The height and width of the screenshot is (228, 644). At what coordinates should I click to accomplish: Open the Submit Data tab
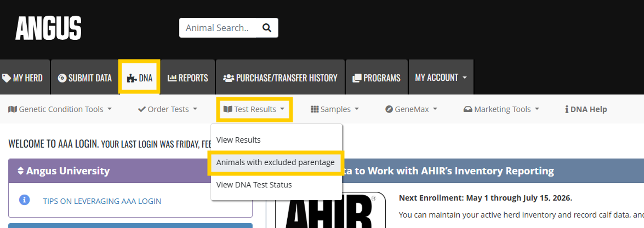85,78
